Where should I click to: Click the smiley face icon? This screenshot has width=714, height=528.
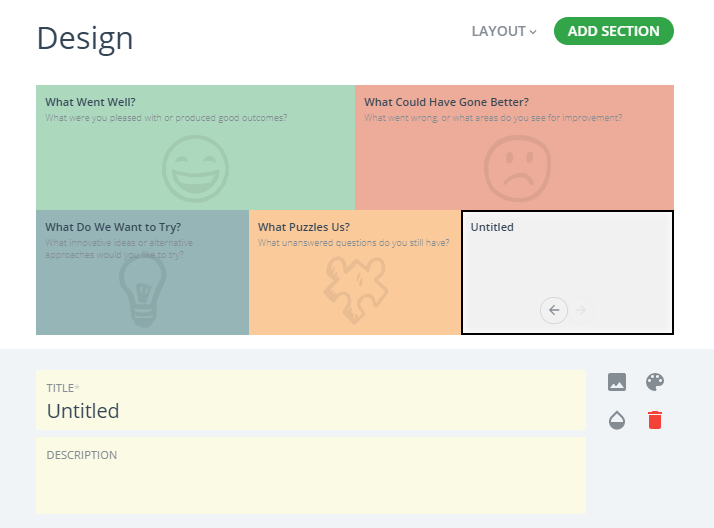(x=195, y=169)
